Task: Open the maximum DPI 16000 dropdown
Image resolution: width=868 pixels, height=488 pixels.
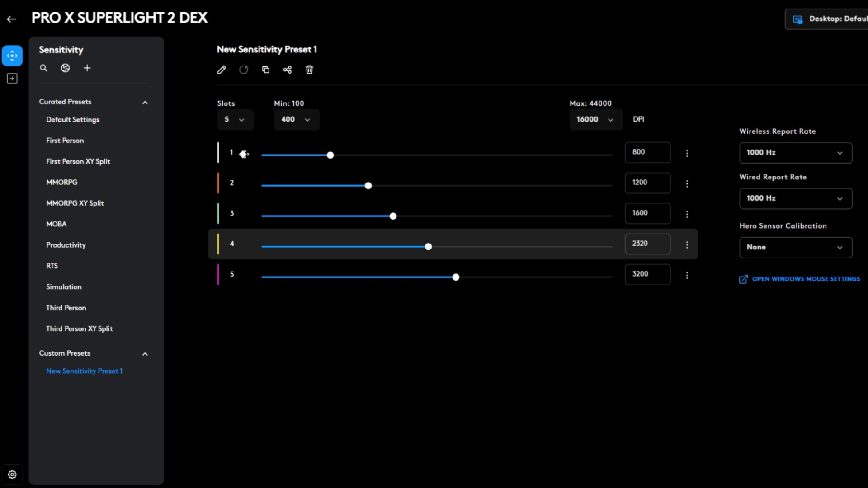Action: pyautogui.click(x=596, y=120)
